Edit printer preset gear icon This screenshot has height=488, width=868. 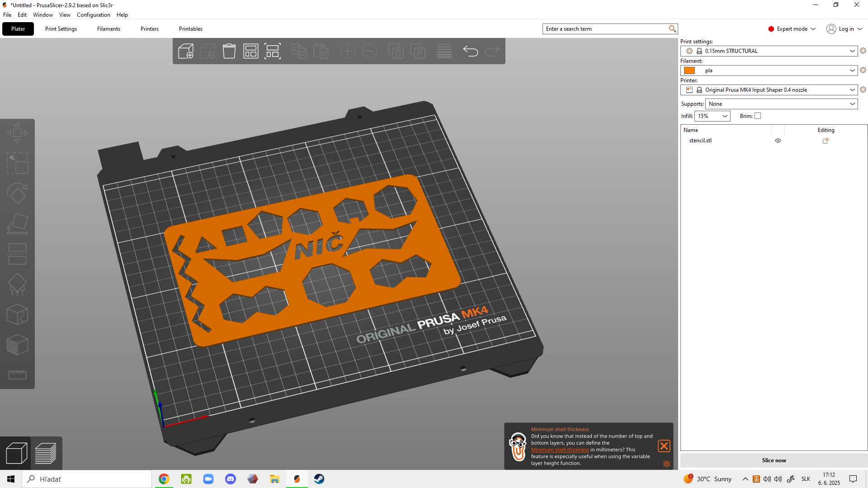click(x=863, y=89)
